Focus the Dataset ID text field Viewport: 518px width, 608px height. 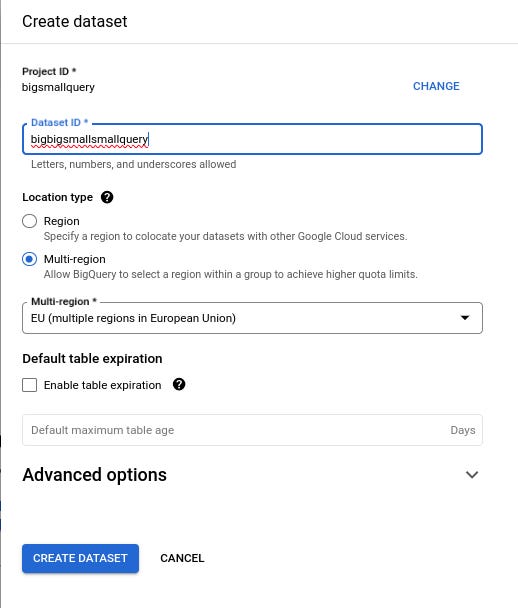[252, 139]
